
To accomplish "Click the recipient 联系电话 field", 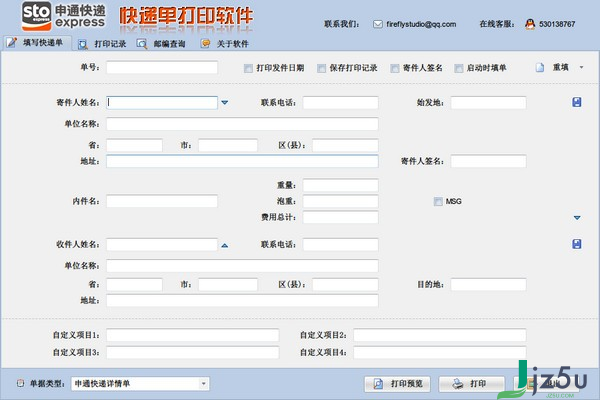I will pos(341,244).
